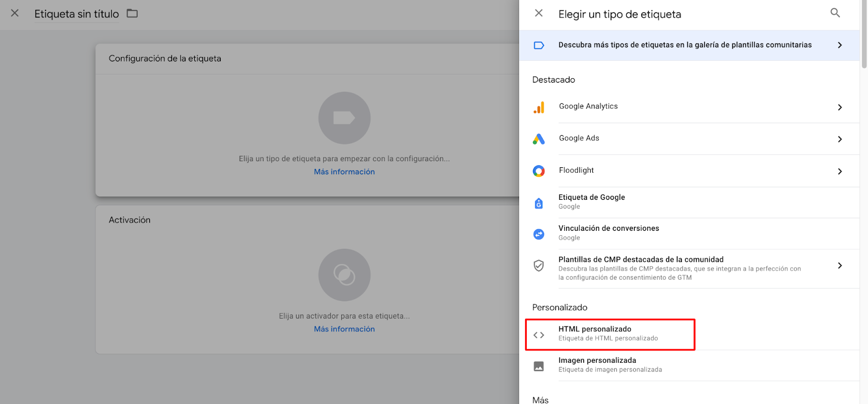Click the Etiqueta de HTML personalizado subtitle
Viewport: 868px width, 404px height.
608,338
